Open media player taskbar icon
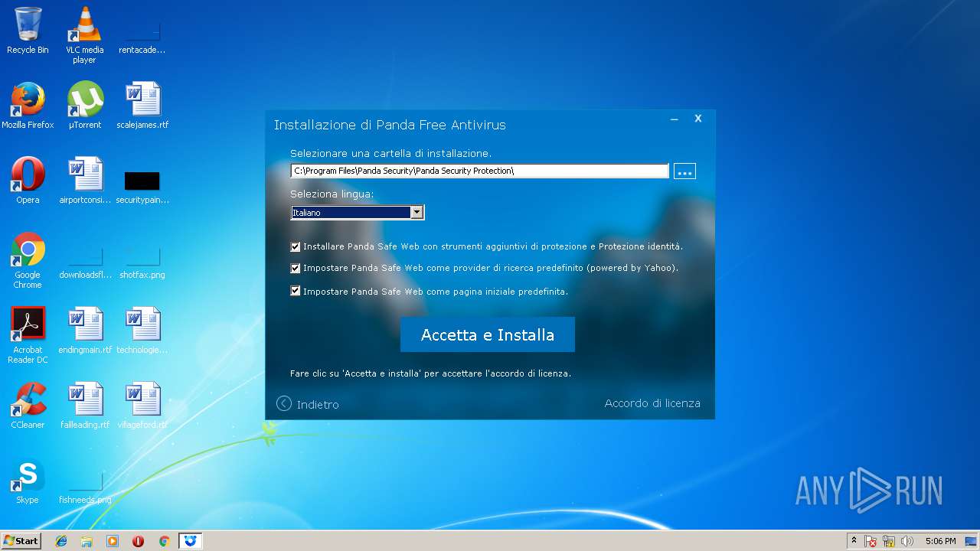The width and height of the screenshot is (980, 551). click(113, 541)
